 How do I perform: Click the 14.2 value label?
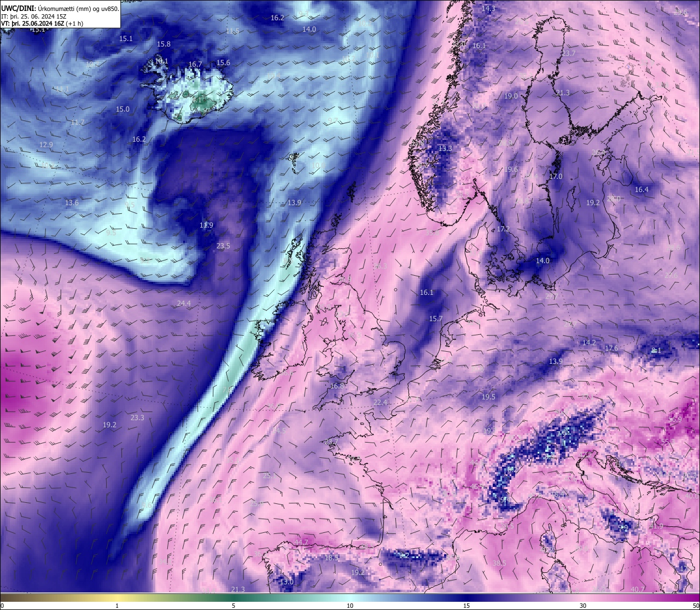[x=589, y=343]
